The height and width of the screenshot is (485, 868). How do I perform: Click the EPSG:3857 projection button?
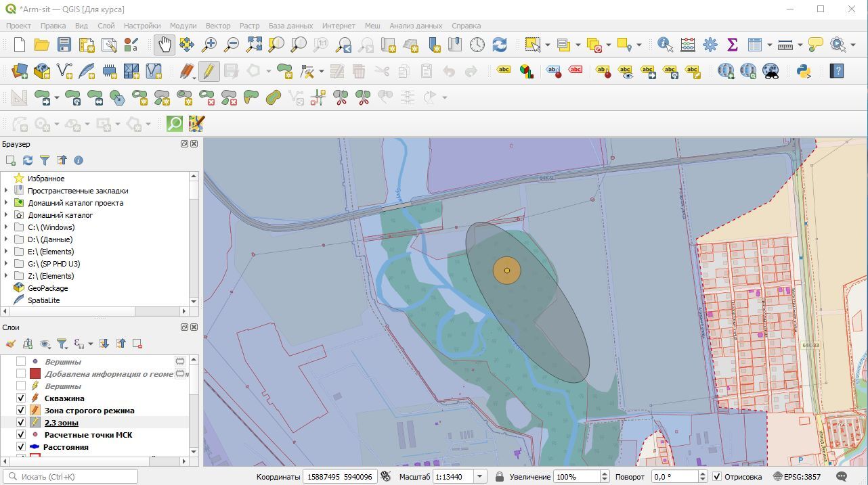[797, 477]
